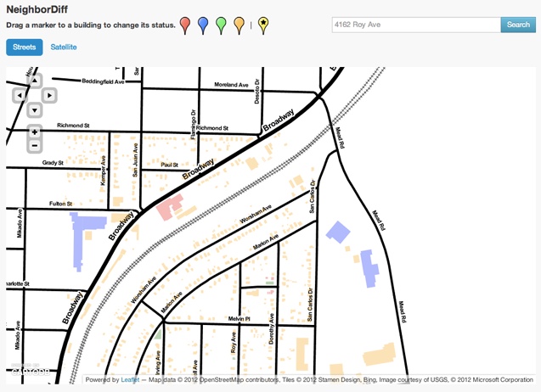Screen dimensions: 541x392
Task: Click the blue building beside Mead Rd
Action: 369,268
